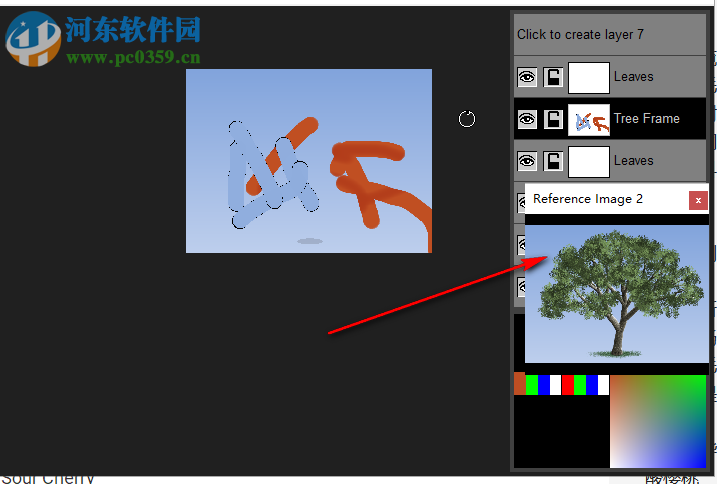Select blank thumbnail of Leaves below Tree Frame
Viewport: 717px width, 484px height.
click(x=589, y=161)
